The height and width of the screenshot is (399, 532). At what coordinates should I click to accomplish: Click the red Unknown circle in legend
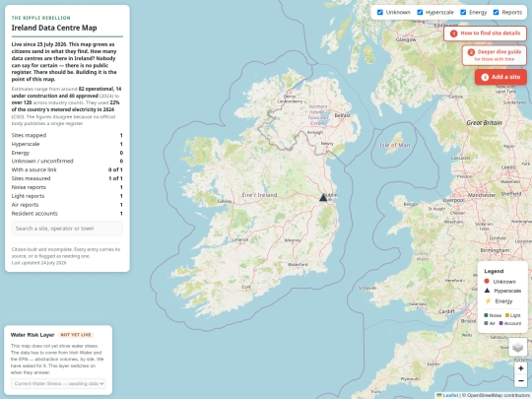pos(487,281)
